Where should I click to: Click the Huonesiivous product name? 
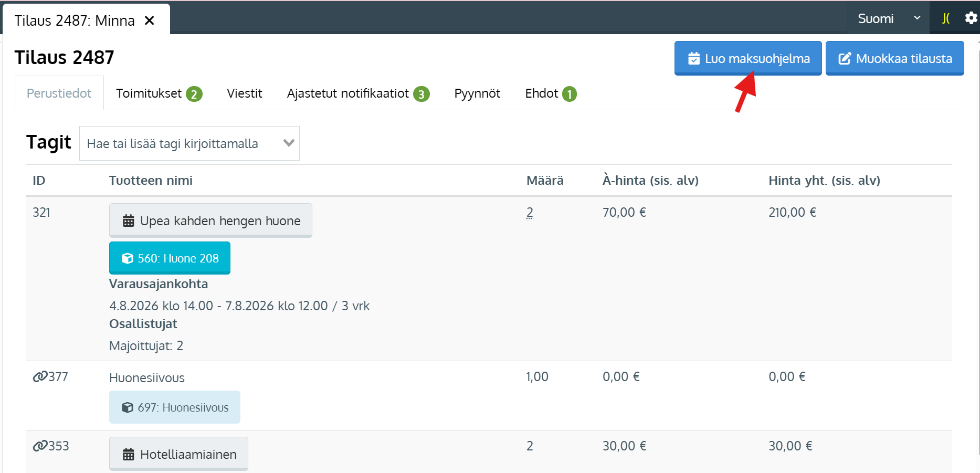147,377
